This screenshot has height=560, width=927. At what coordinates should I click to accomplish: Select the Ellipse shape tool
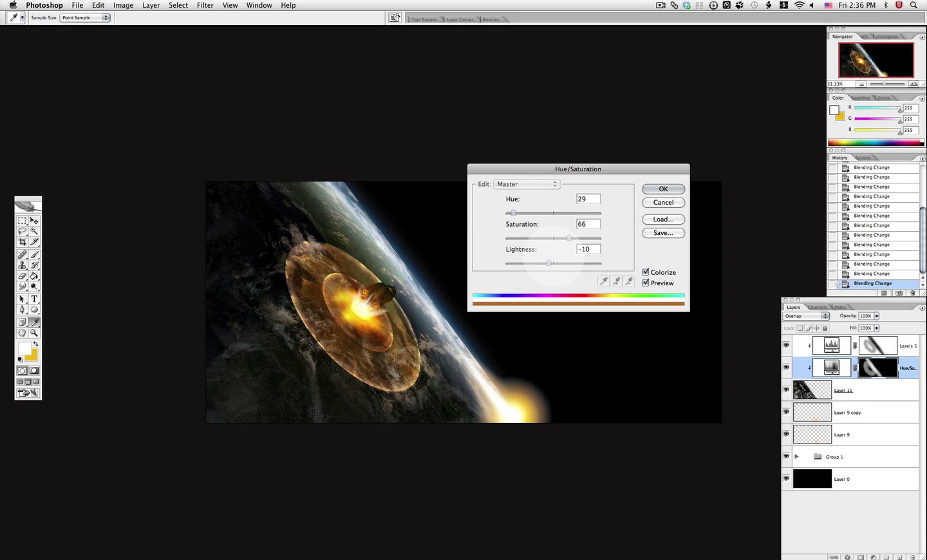pos(34,310)
